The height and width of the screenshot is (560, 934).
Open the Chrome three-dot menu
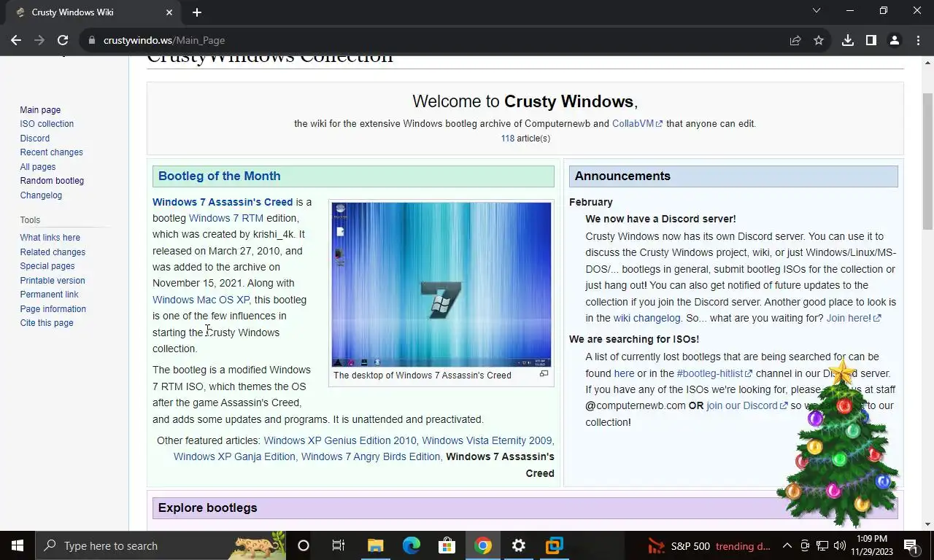click(x=918, y=40)
